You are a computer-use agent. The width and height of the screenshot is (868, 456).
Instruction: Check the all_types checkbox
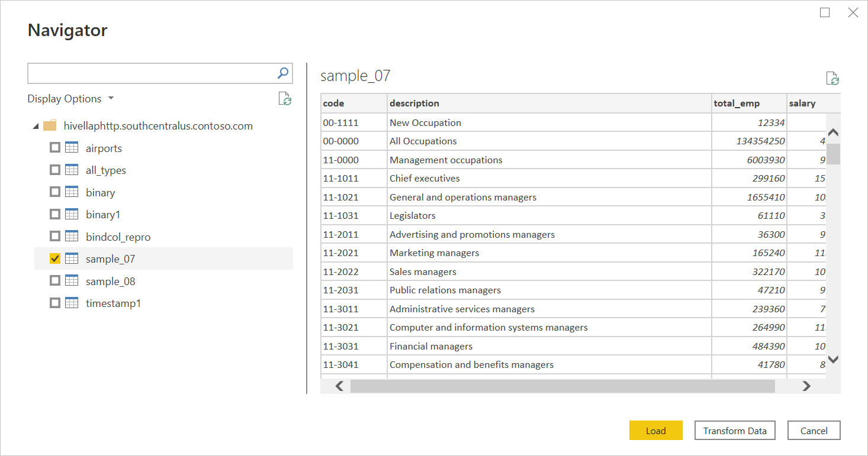(x=55, y=170)
